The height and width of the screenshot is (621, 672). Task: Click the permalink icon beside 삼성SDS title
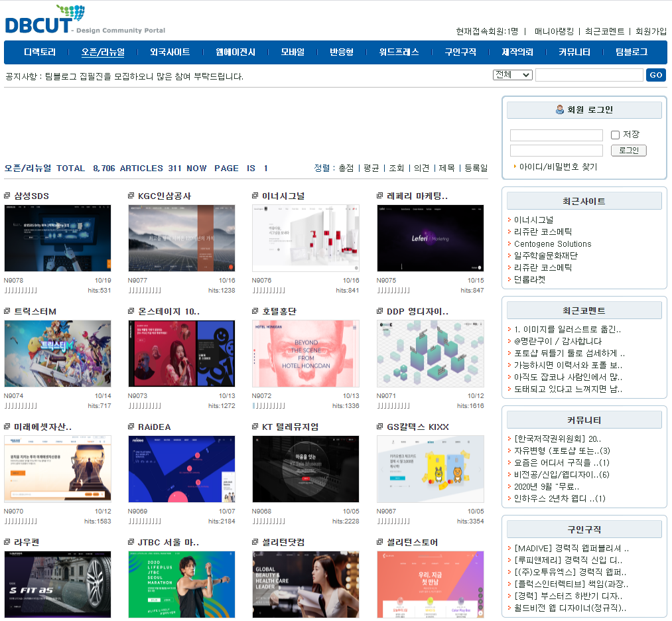click(x=9, y=196)
